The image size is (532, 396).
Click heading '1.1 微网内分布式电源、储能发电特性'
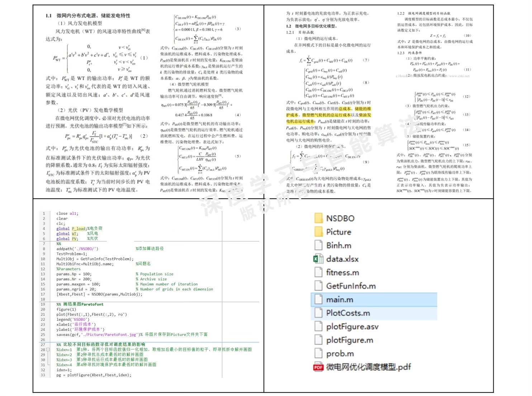[x=88, y=15]
